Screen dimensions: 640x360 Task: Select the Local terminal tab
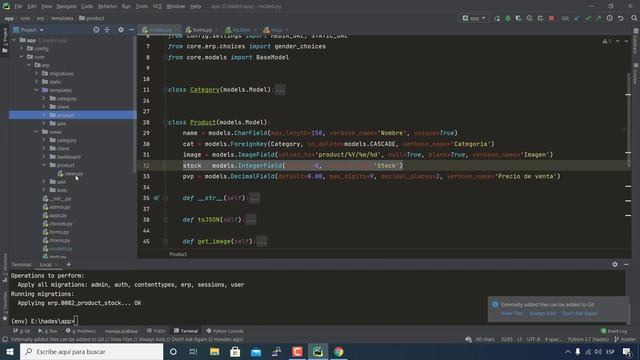tap(45, 264)
